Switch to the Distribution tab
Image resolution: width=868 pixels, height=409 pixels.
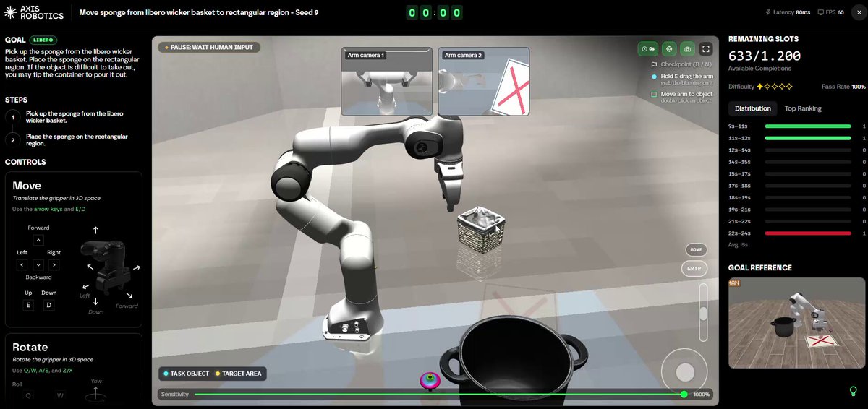point(753,108)
